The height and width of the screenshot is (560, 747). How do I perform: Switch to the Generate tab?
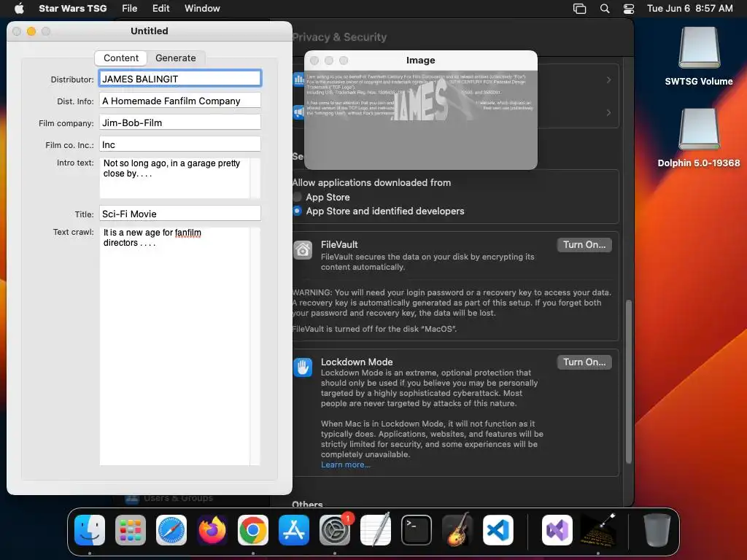[175, 58]
